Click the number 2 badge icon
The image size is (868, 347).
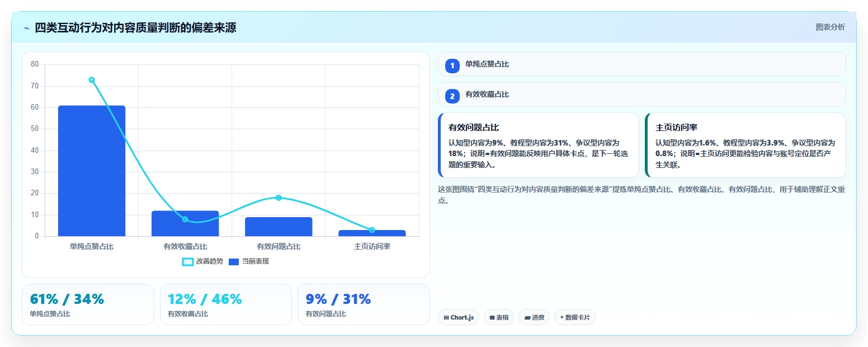[x=452, y=96]
